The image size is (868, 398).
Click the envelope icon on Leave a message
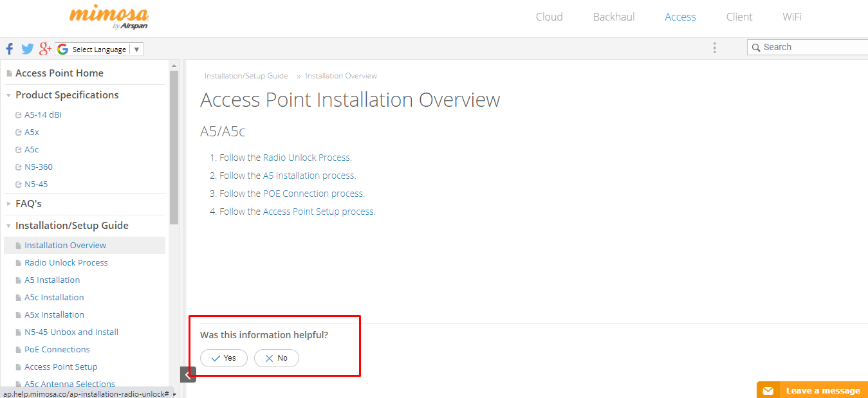[768, 391]
